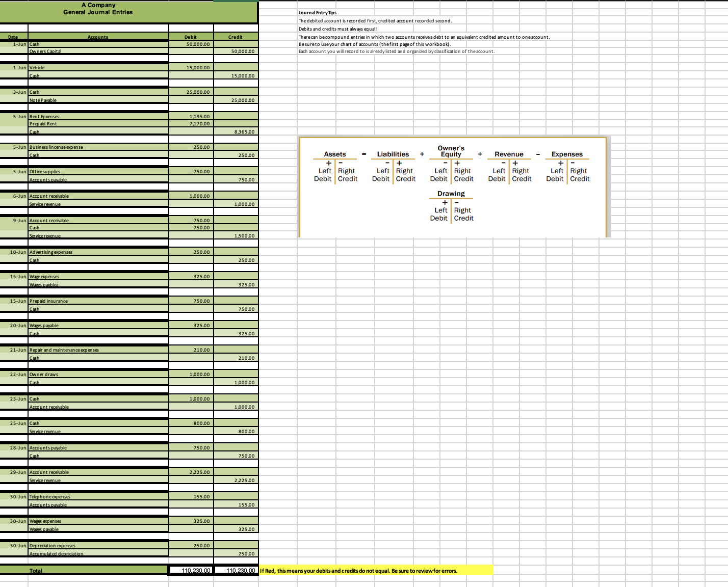
Task: Select the 'Repair and maintenance expenses' cell
Action: tap(98, 350)
